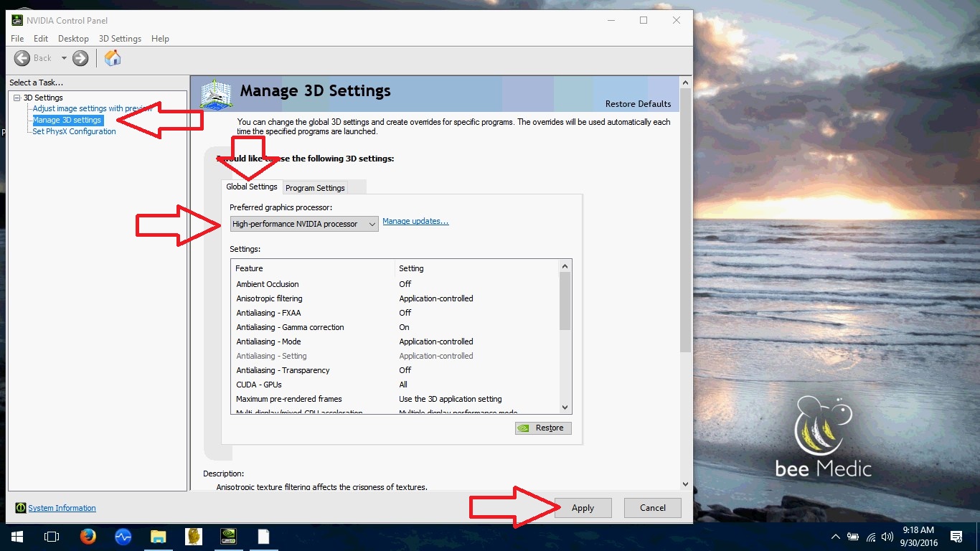Image resolution: width=980 pixels, height=551 pixels.
Task: Open the Preferred graphics processor dropdown
Action: (x=304, y=224)
